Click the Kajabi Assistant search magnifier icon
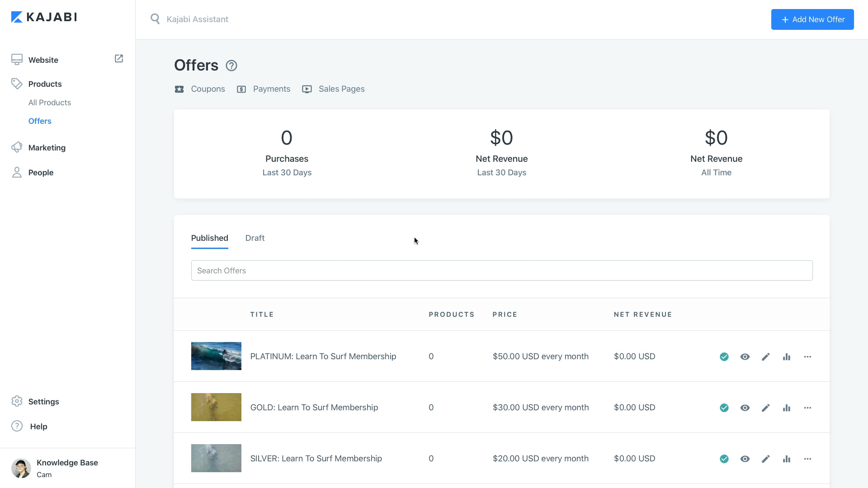The height and width of the screenshot is (488, 868). coord(155,19)
